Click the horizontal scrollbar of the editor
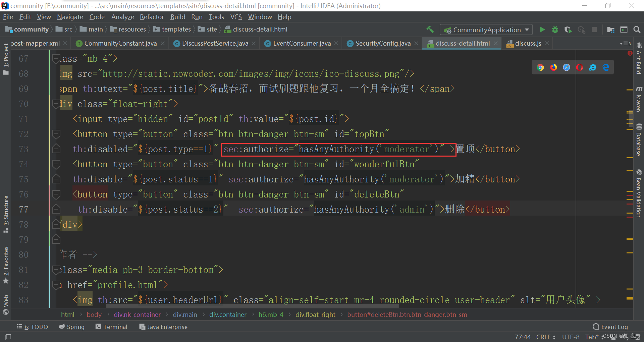Image resolution: width=644 pixels, height=342 pixels. pyautogui.click(x=253, y=306)
